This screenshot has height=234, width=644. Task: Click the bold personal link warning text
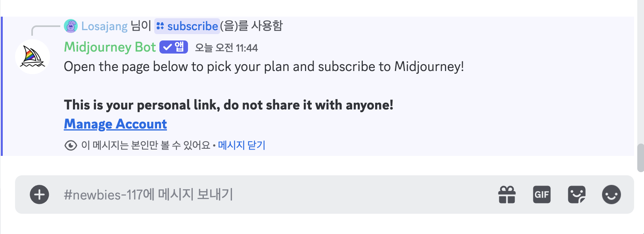click(228, 105)
